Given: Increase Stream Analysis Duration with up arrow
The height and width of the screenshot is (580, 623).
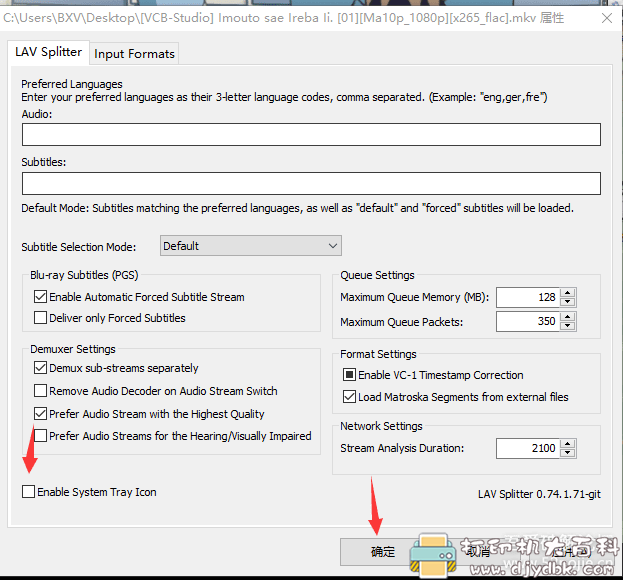Looking at the screenshot, I should click(568, 444).
